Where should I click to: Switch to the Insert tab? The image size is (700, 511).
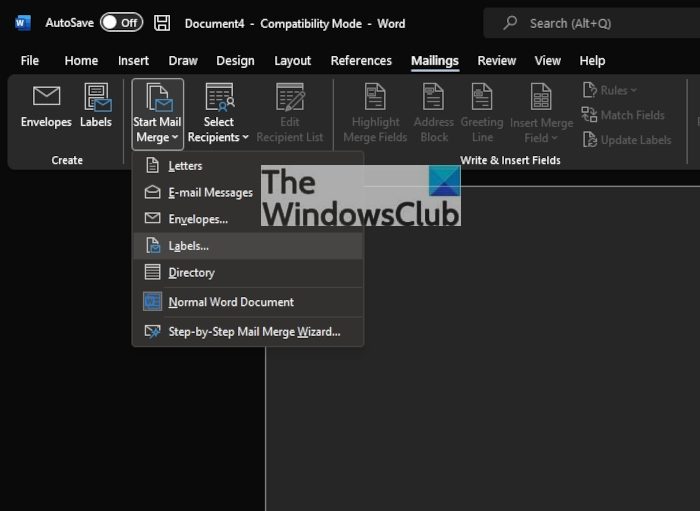tap(133, 61)
